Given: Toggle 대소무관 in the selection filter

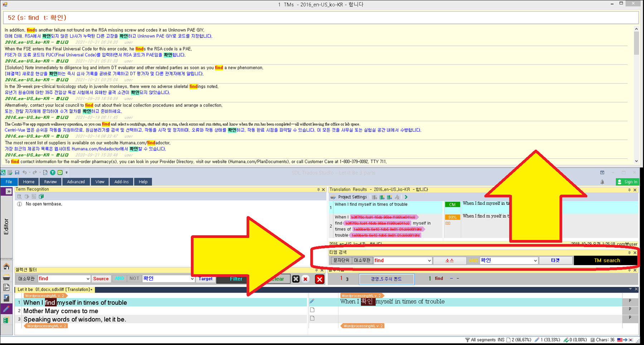Looking at the screenshot, I should tap(26, 278).
